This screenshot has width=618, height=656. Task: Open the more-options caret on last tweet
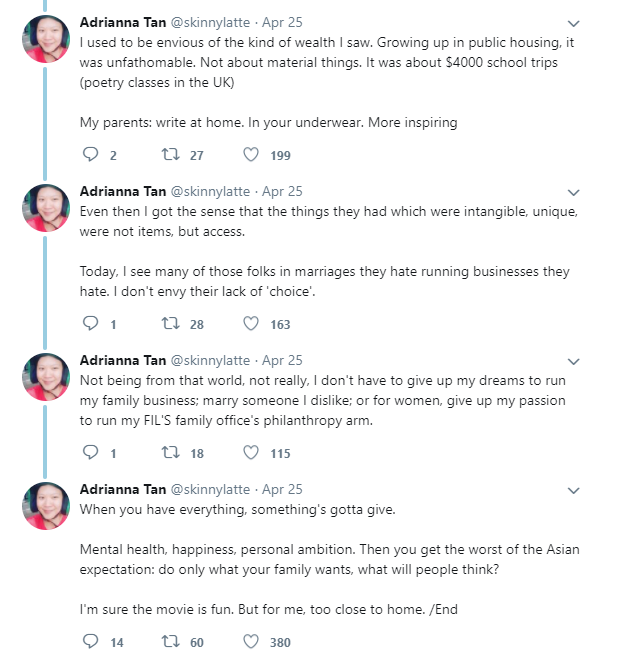[574, 490]
